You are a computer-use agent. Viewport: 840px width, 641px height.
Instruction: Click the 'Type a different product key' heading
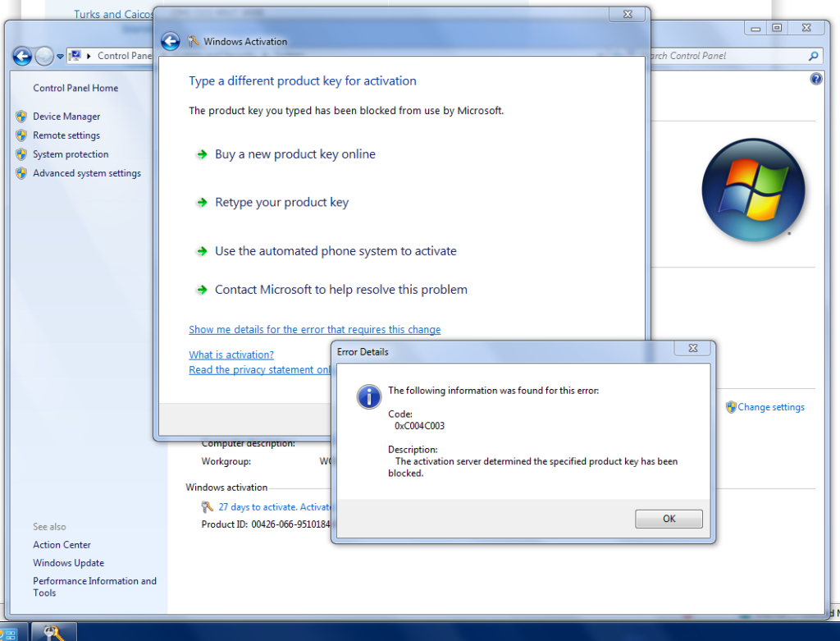pos(303,81)
